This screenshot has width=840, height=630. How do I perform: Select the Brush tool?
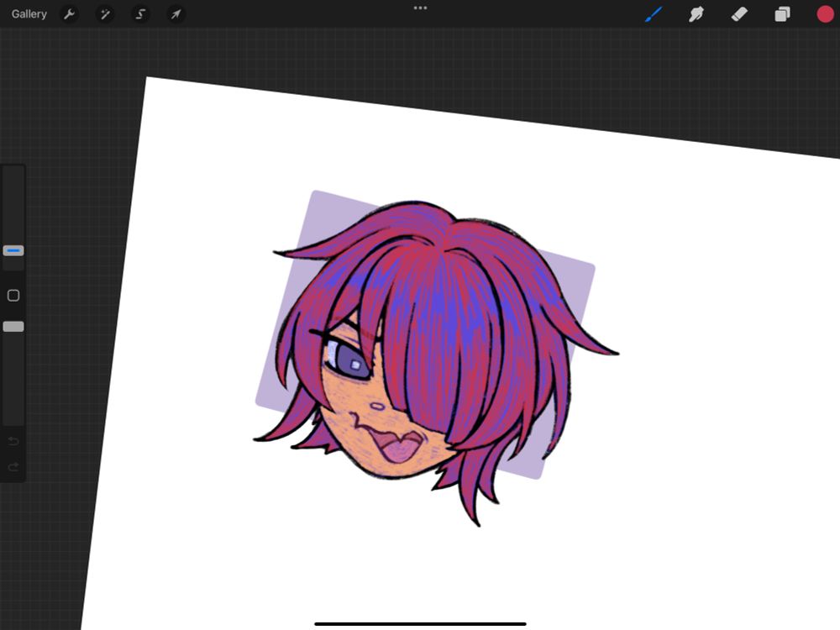click(654, 13)
